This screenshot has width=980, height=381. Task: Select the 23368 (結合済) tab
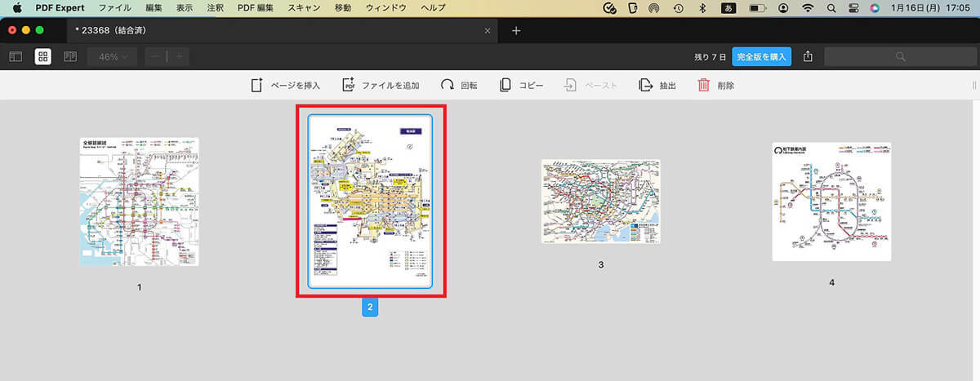tap(283, 30)
